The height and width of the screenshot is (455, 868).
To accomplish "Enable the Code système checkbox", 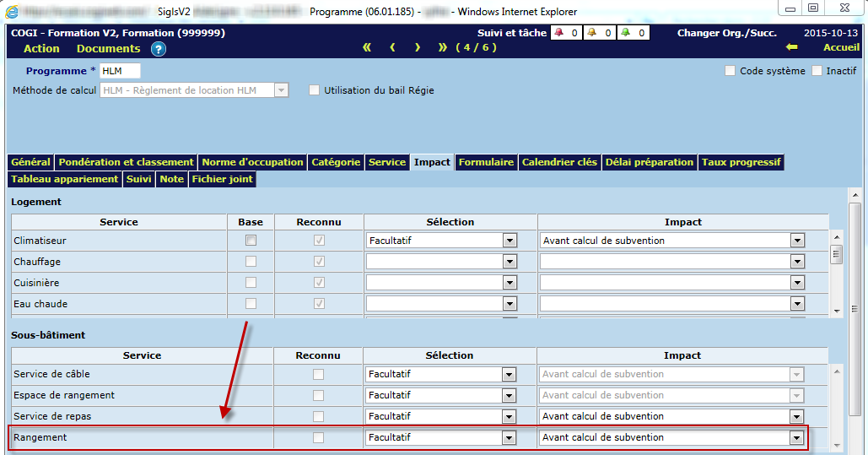I will click(x=731, y=71).
